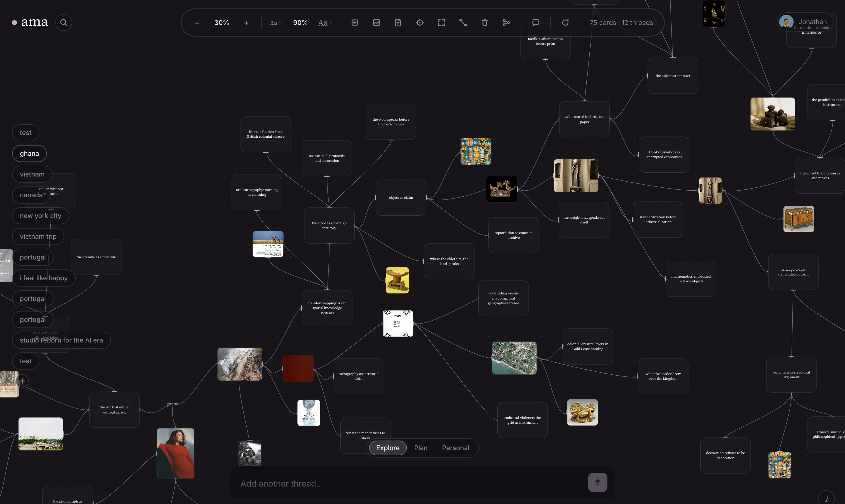Screen dimensions: 845x504
Task: Open the satellite map image card
Action: 514,358
